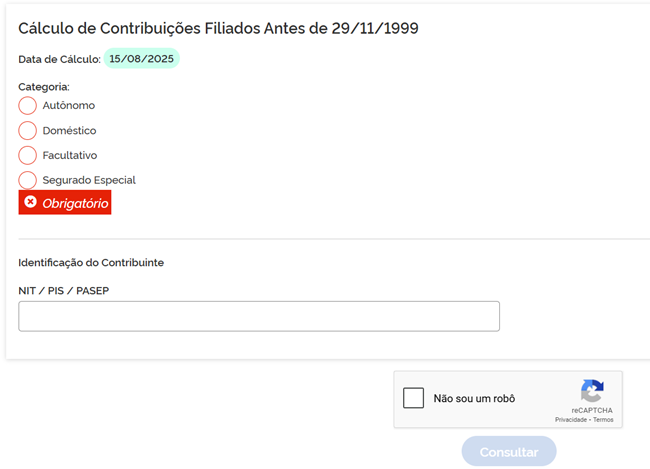Click the reCAPTCHA logo icon

(592, 391)
